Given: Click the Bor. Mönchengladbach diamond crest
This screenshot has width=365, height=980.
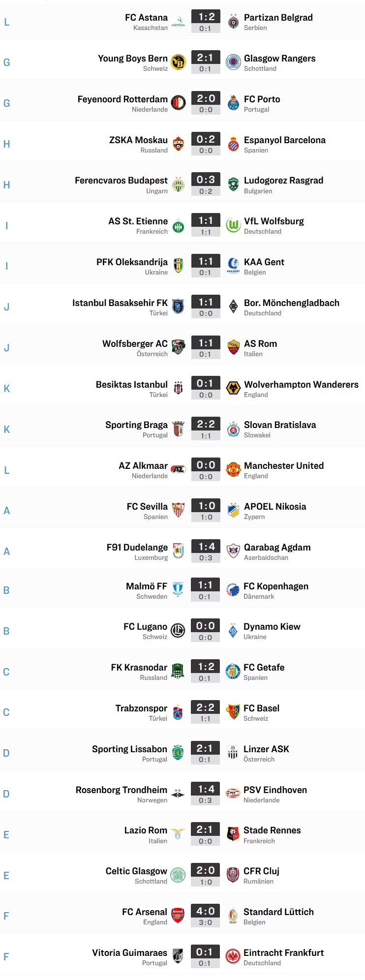Looking at the screenshot, I should pos(233,307).
